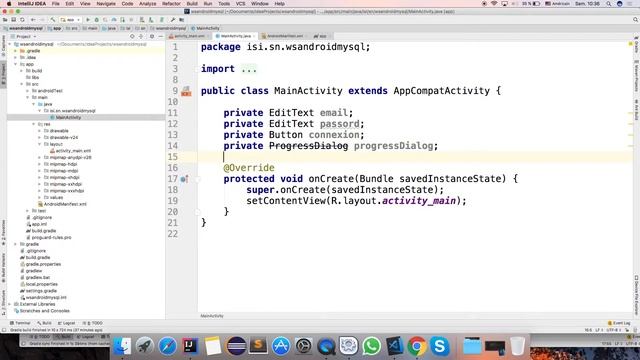Expand the External Libraries node
The height and width of the screenshot is (360, 640).
click(10, 304)
